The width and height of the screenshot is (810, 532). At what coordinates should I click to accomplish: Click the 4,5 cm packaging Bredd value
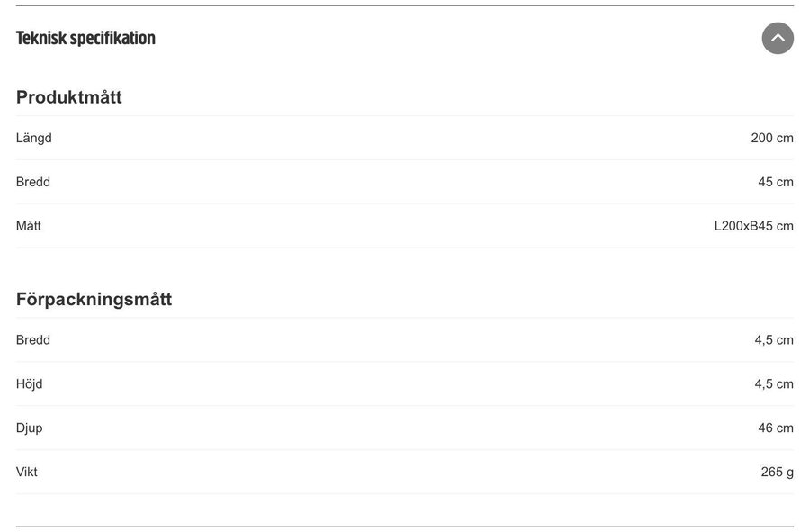pos(774,340)
